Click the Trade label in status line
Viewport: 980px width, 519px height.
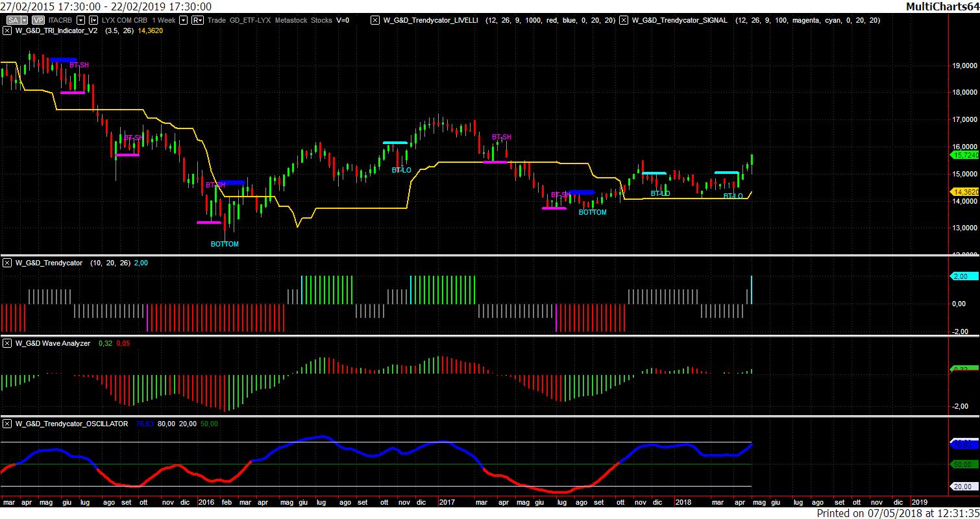[x=217, y=20]
